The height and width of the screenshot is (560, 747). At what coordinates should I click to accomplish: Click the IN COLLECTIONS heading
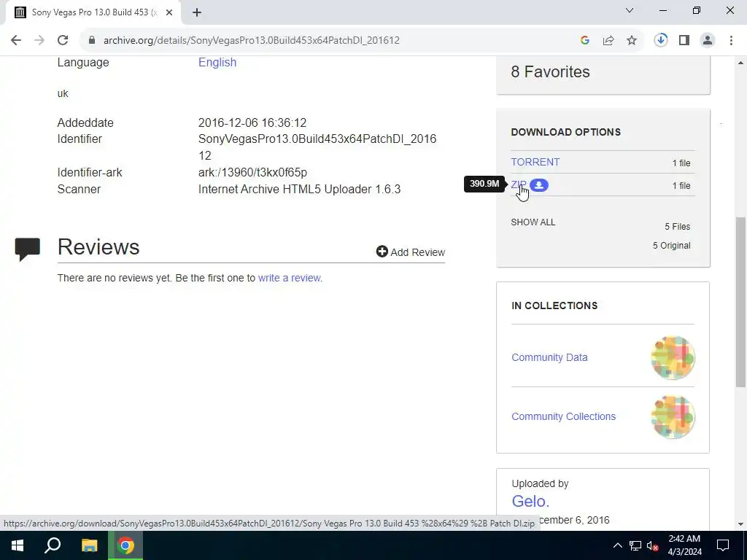click(x=554, y=306)
